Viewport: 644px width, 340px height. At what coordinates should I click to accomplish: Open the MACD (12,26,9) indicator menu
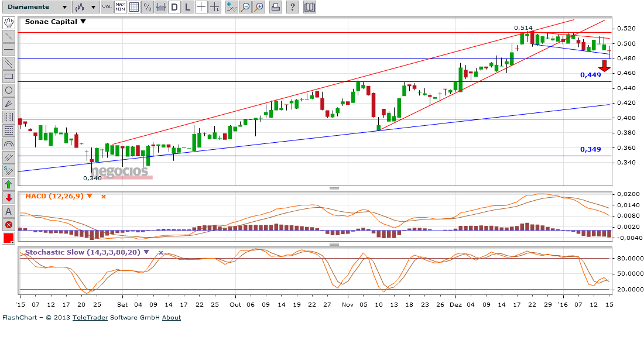pos(90,196)
